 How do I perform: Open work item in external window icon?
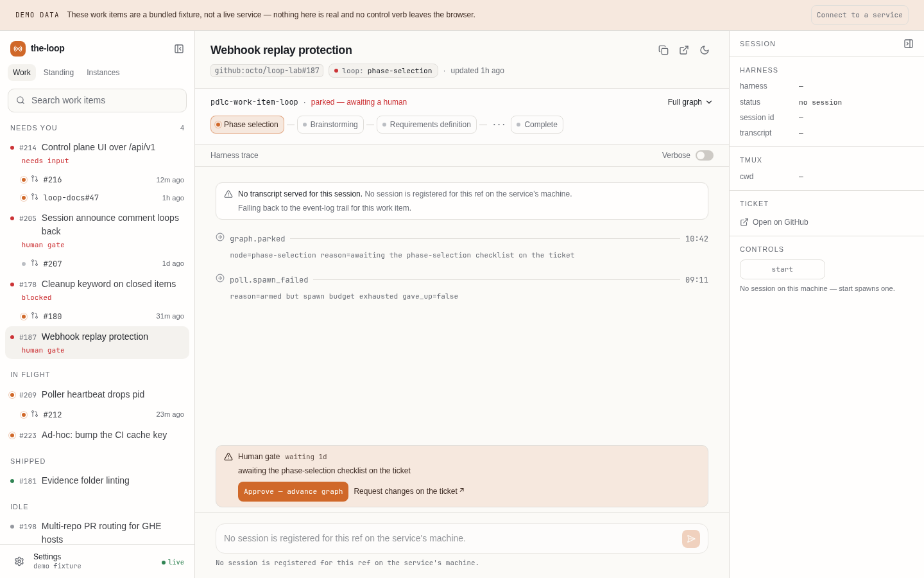click(x=684, y=50)
